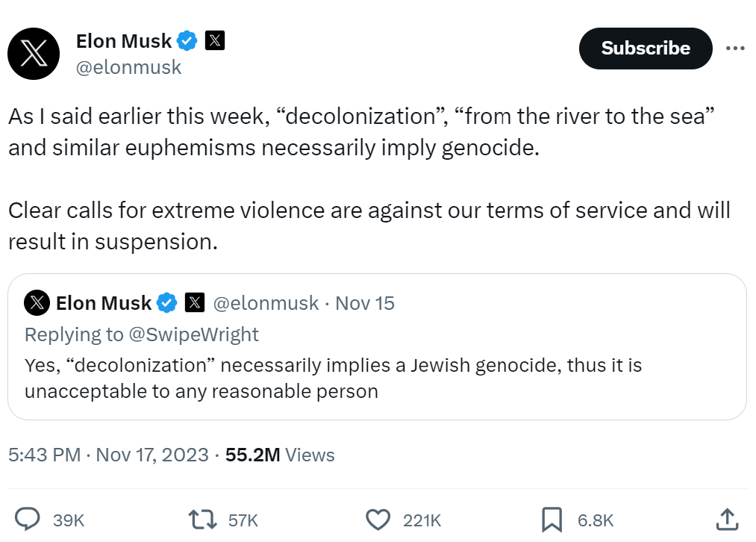This screenshot has height=542, width=756.
Task: Open the three-dot more options menu
Action: (735, 49)
